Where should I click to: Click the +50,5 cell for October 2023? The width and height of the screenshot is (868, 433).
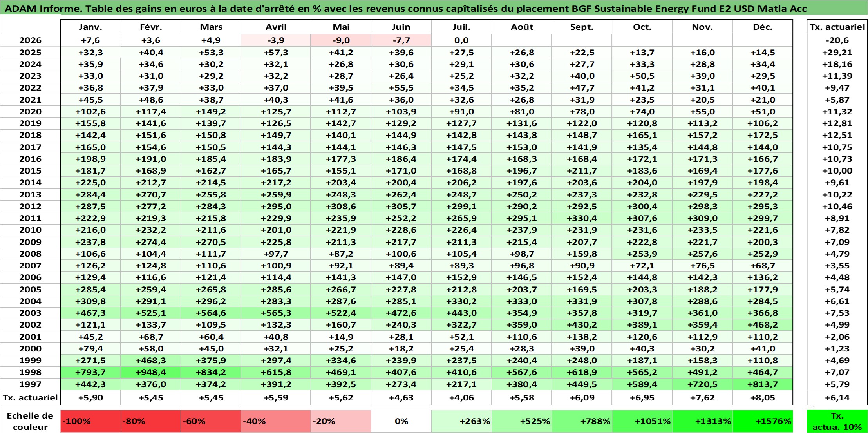pos(642,76)
